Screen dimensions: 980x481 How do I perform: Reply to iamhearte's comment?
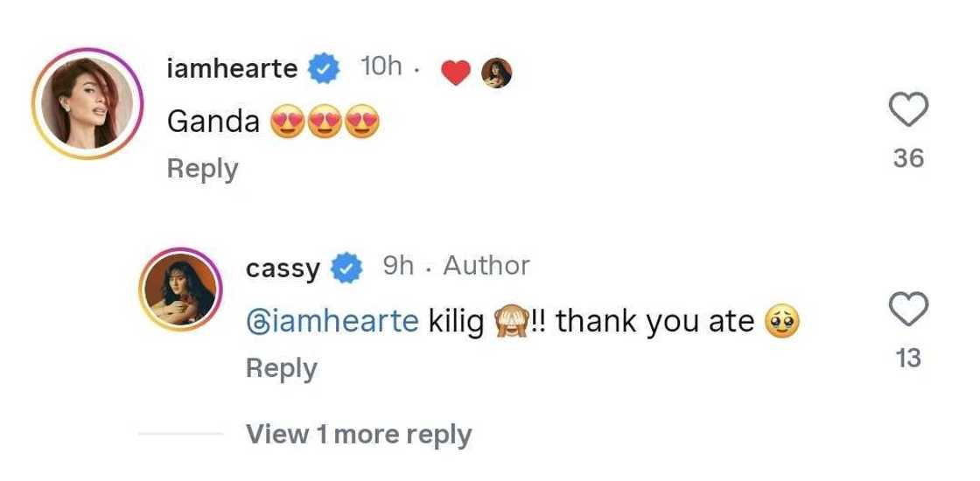202,169
